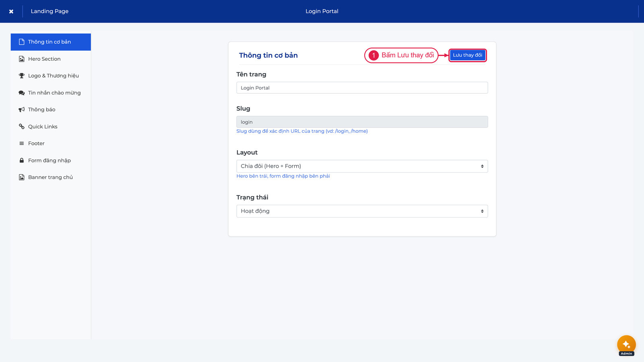Open the Thông tin cơ bản section
This screenshot has height=362, width=644.
51,42
